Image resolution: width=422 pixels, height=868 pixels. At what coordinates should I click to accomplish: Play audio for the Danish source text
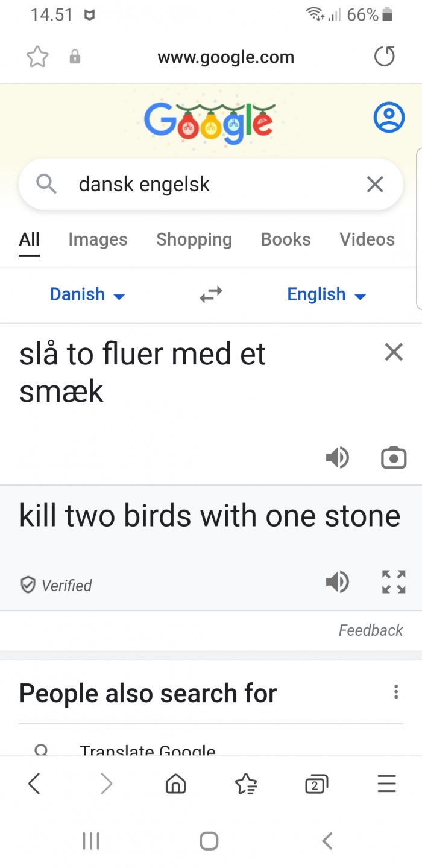coord(337,458)
